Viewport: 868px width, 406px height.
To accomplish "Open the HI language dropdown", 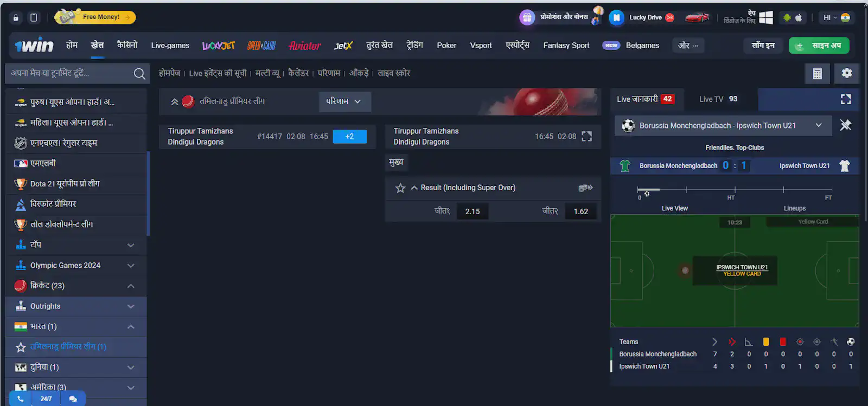I will pyautogui.click(x=836, y=17).
